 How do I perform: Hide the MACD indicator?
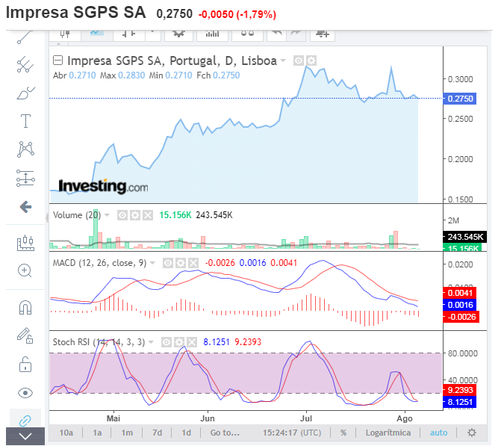[x=167, y=263]
